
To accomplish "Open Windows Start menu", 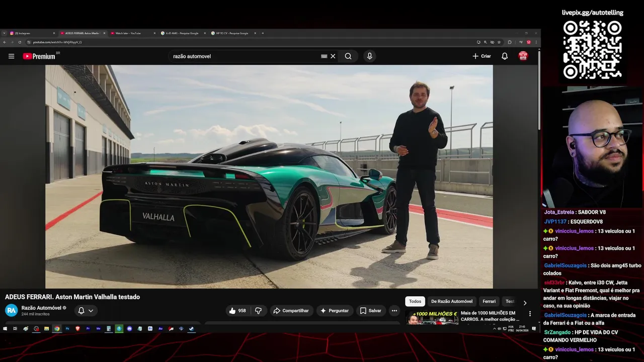I will click(x=5, y=328).
